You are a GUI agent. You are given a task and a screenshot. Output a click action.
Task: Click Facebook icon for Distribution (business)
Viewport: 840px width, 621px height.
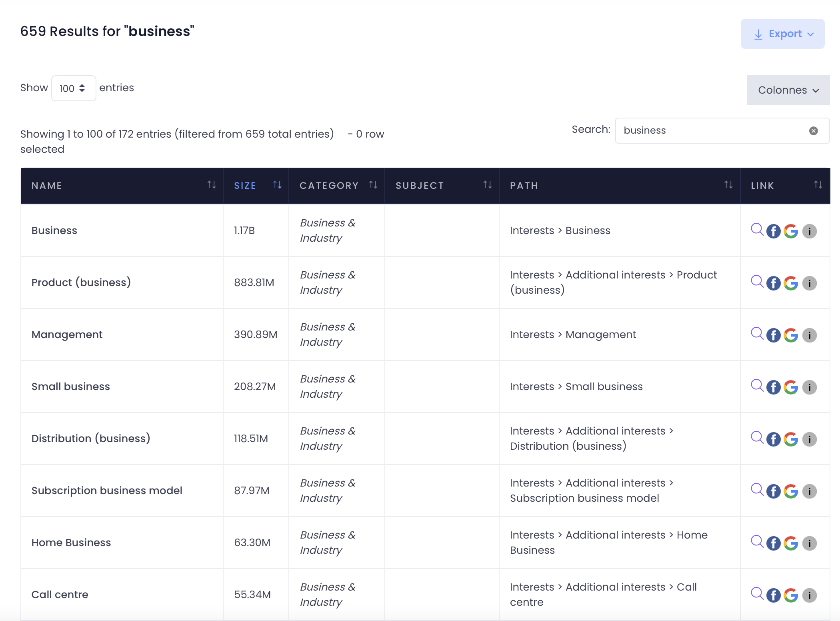(x=773, y=439)
